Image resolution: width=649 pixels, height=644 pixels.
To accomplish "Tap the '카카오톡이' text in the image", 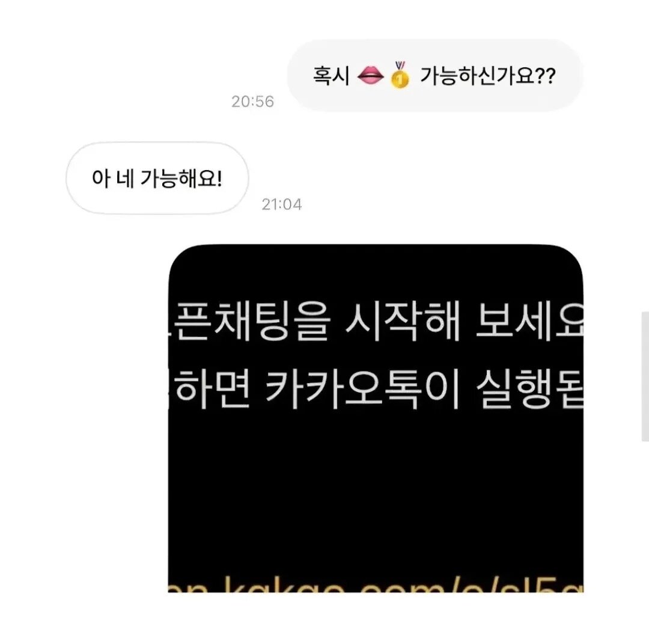I will (362, 389).
